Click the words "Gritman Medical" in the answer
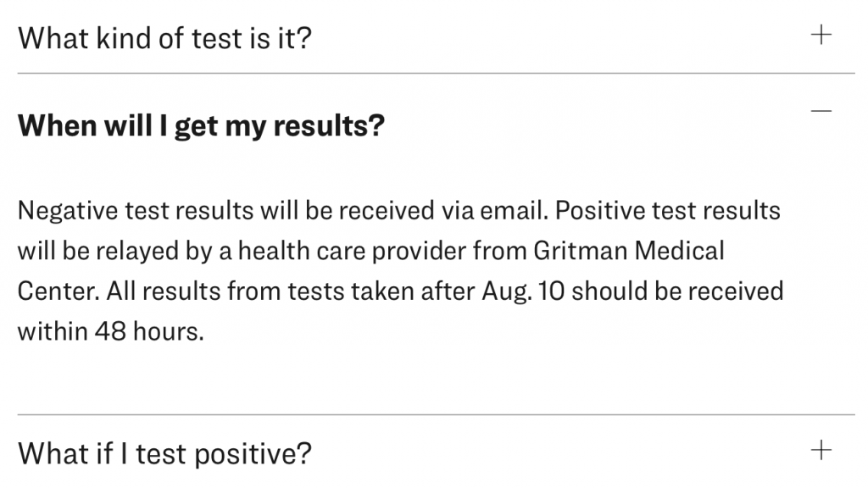 tap(629, 251)
